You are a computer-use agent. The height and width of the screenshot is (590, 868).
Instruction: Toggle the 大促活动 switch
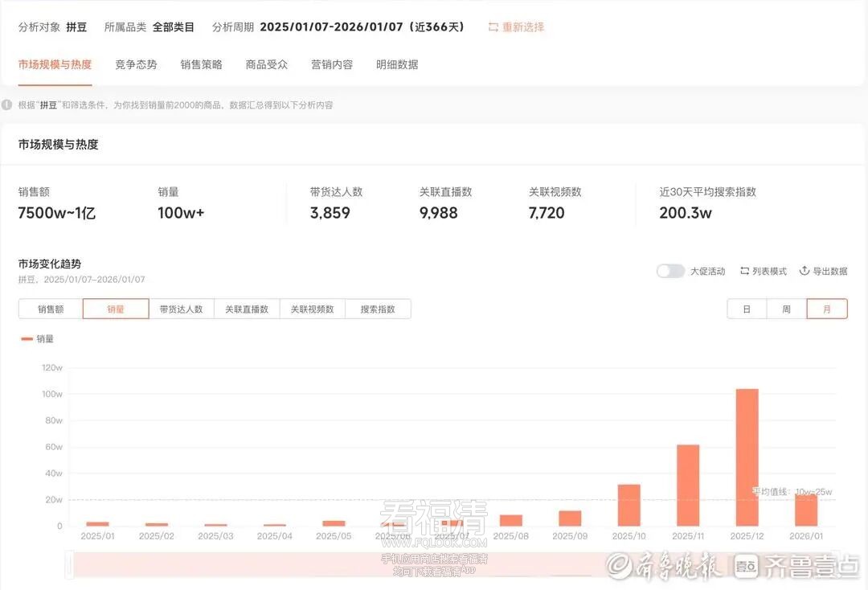pos(670,271)
